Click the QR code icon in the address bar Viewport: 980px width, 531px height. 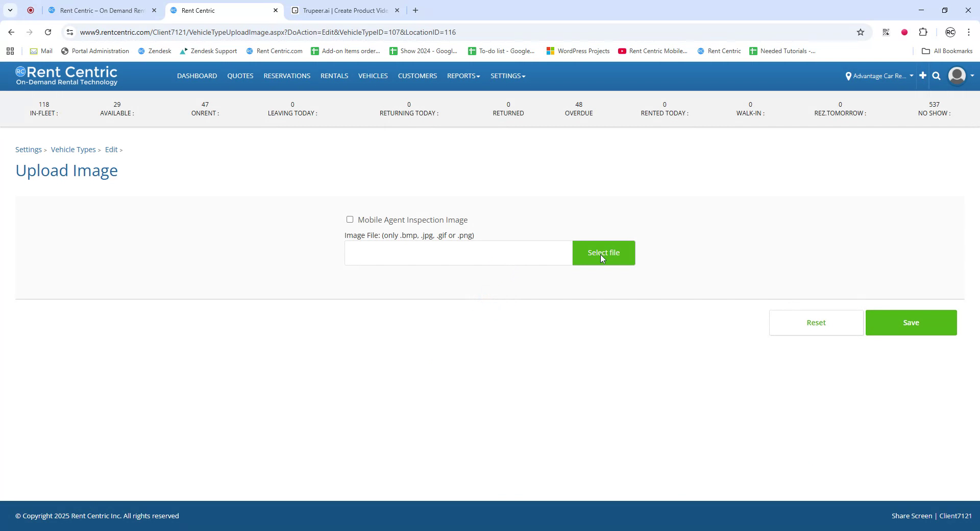[x=886, y=32]
